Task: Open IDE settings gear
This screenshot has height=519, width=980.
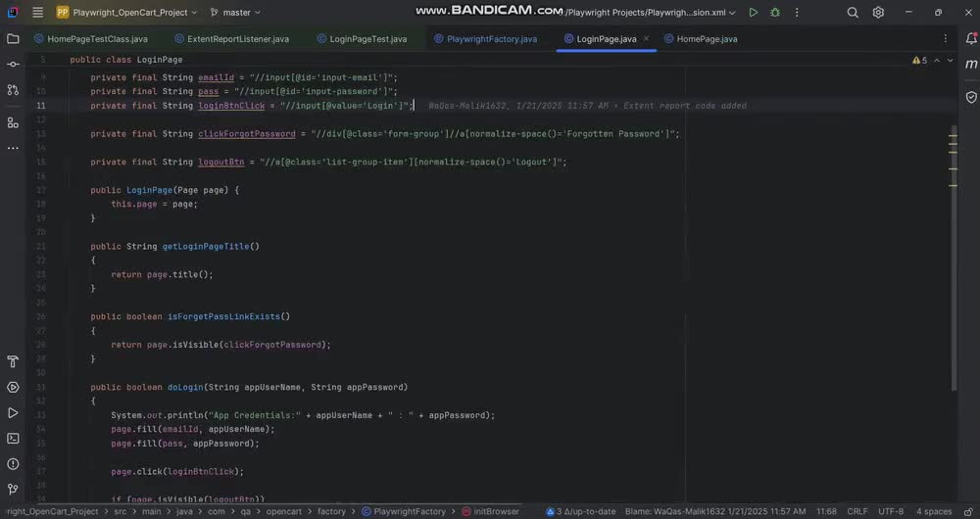Action: point(878,13)
